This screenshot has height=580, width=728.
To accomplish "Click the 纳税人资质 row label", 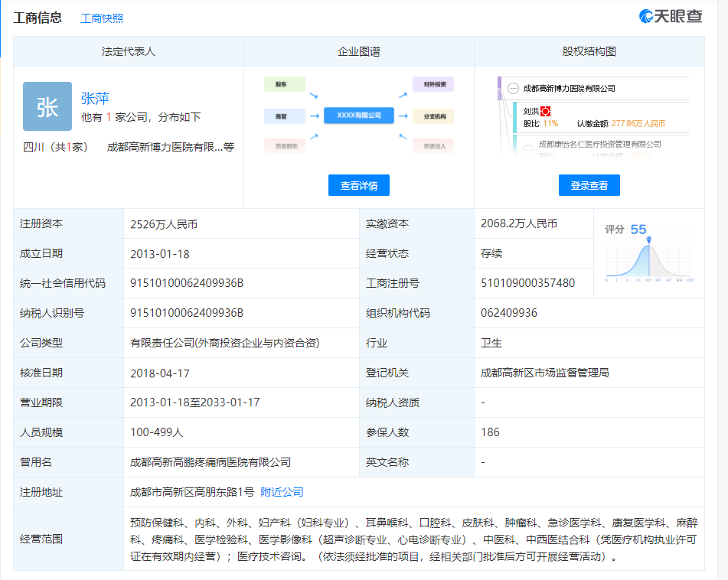I will (393, 402).
